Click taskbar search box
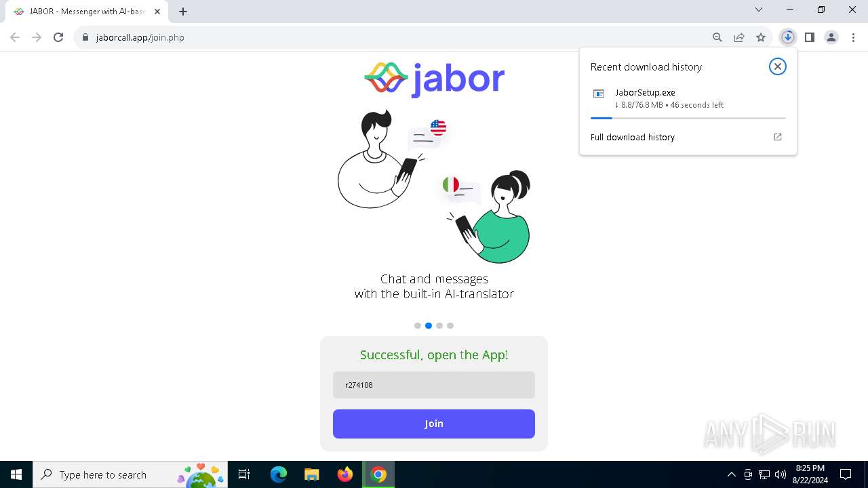This screenshot has width=868, height=488. pos(132,474)
